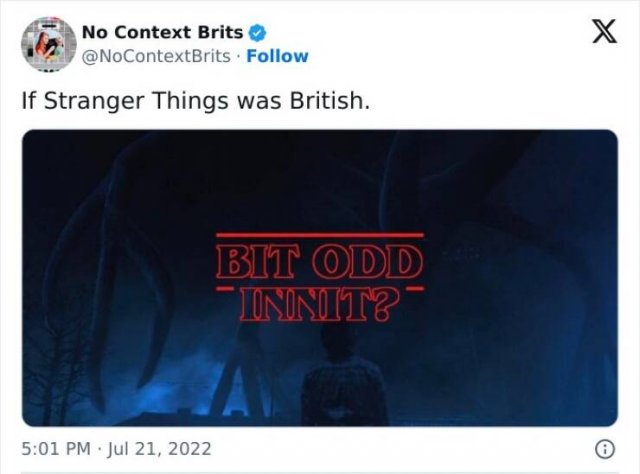Click the "BIT ODD" red title text
Image resolution: width=640 pixels, height=474 pixels.
pyautogui.click(x=319, y=262)
